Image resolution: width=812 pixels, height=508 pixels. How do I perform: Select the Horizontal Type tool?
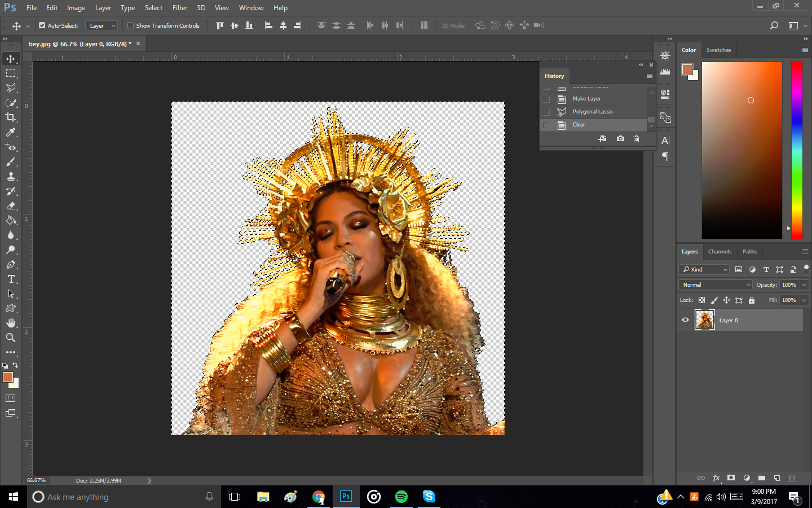[x=11, y=279]
